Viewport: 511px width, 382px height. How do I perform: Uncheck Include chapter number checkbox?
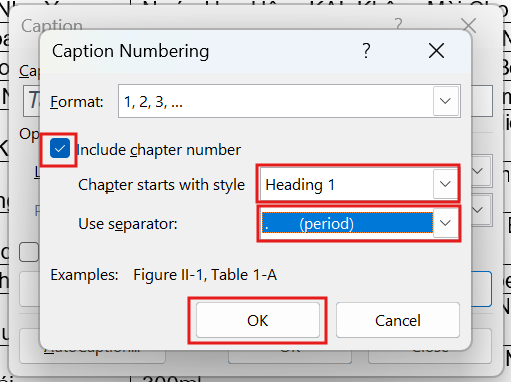coord(60,148)
